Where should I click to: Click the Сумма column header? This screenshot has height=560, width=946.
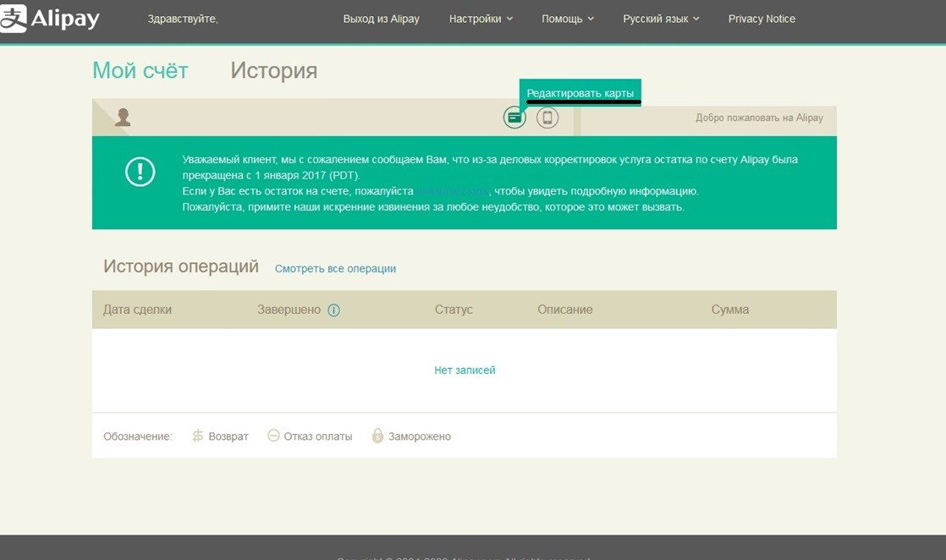click(x=730, y=310)
